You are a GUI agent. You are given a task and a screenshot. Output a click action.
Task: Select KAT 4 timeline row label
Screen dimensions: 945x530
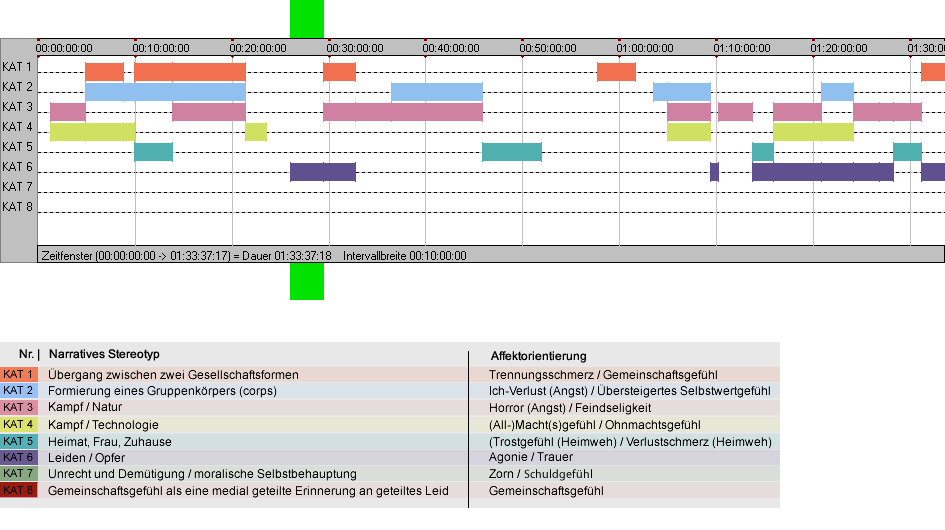(x=17, y=127)
